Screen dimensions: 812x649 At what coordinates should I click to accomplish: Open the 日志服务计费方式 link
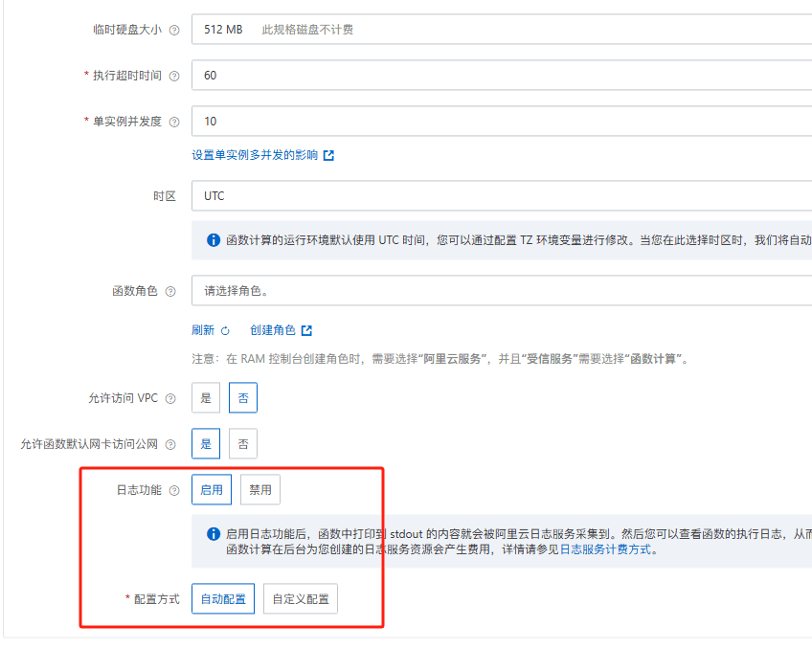coord(605,549)
